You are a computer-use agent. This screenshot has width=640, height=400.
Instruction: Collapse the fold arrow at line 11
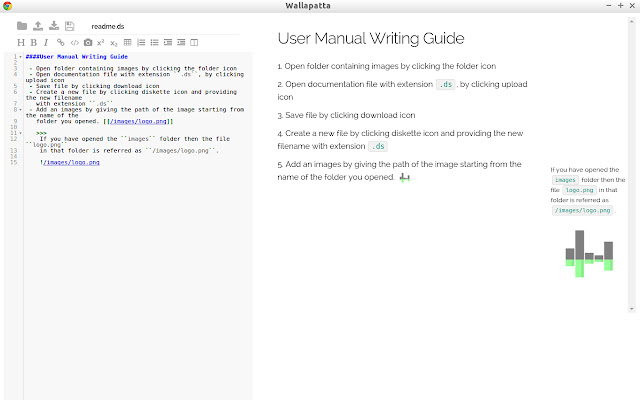[21, 133]
